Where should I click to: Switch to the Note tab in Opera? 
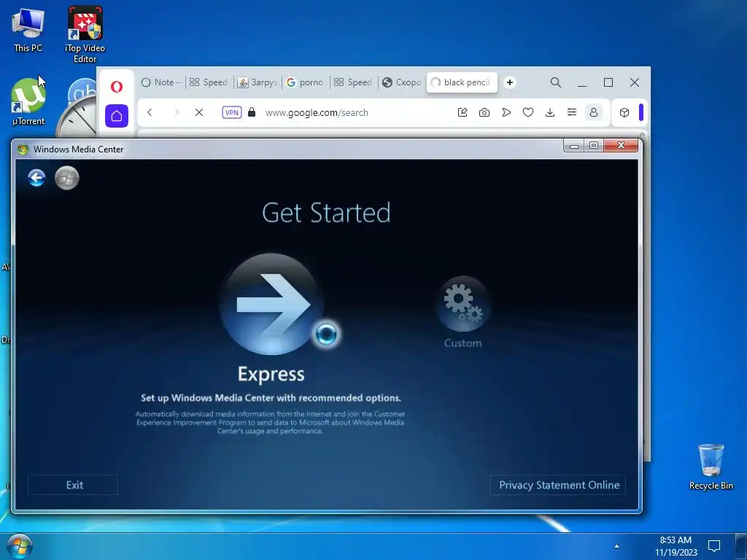160,82
